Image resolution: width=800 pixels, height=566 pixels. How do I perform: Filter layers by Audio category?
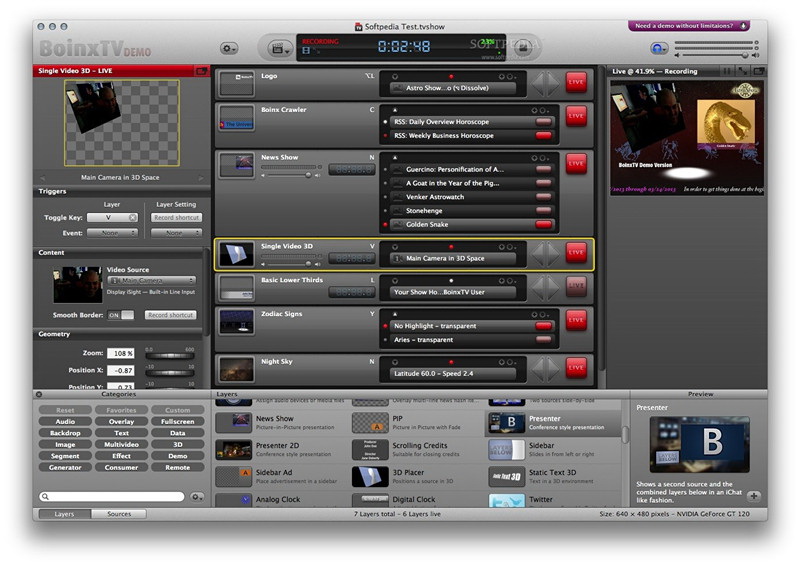[x=65, y=422]
